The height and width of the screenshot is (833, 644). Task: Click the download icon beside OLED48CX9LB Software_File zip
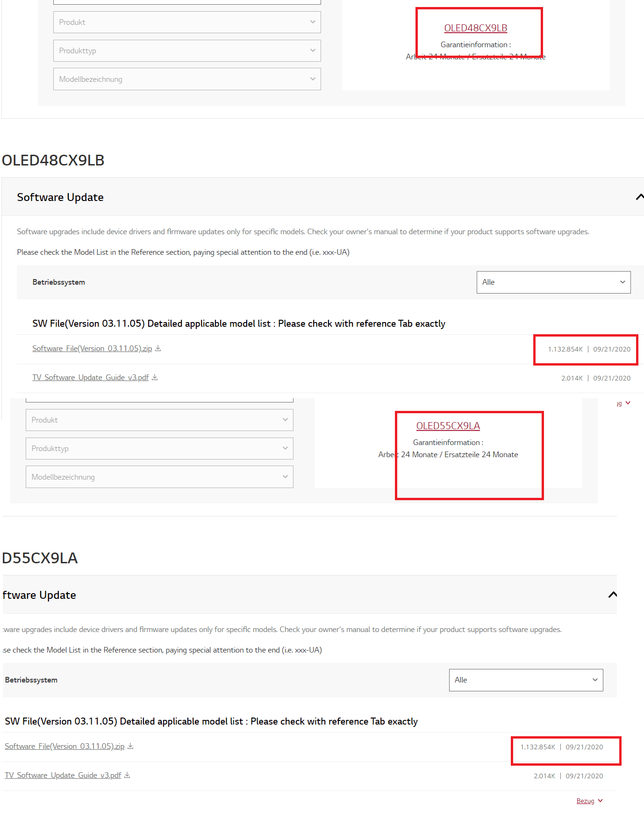click(x=158, y=348)
